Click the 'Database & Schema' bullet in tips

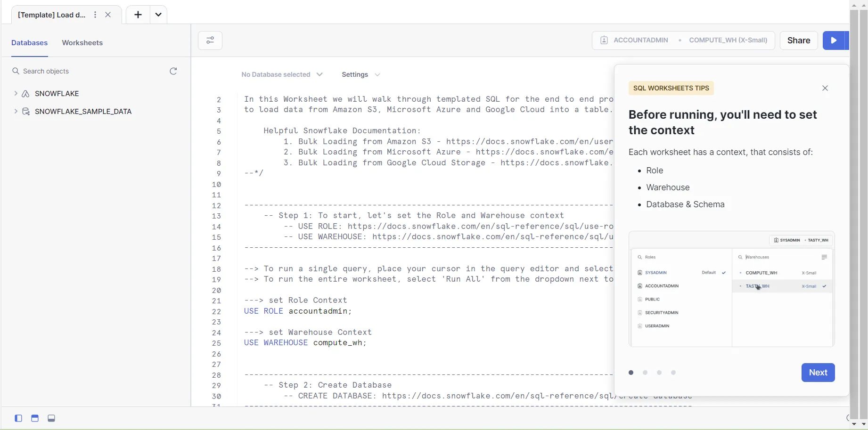tap(686, 204)
